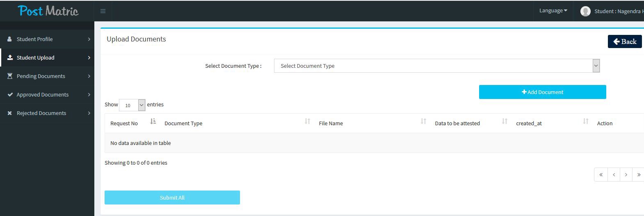Expand Student Profile chevron
644x216 pixels.
[89, 39]
